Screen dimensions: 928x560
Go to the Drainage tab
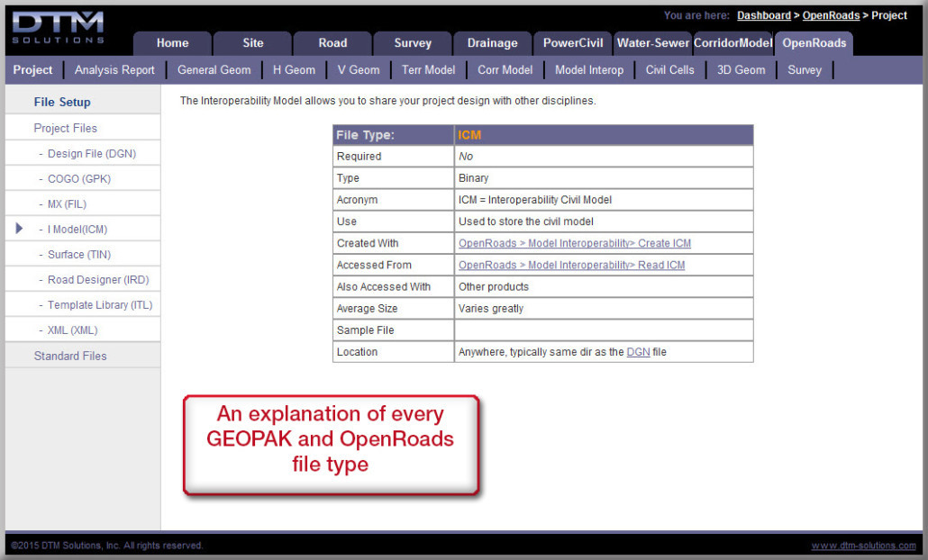point(493,43)
